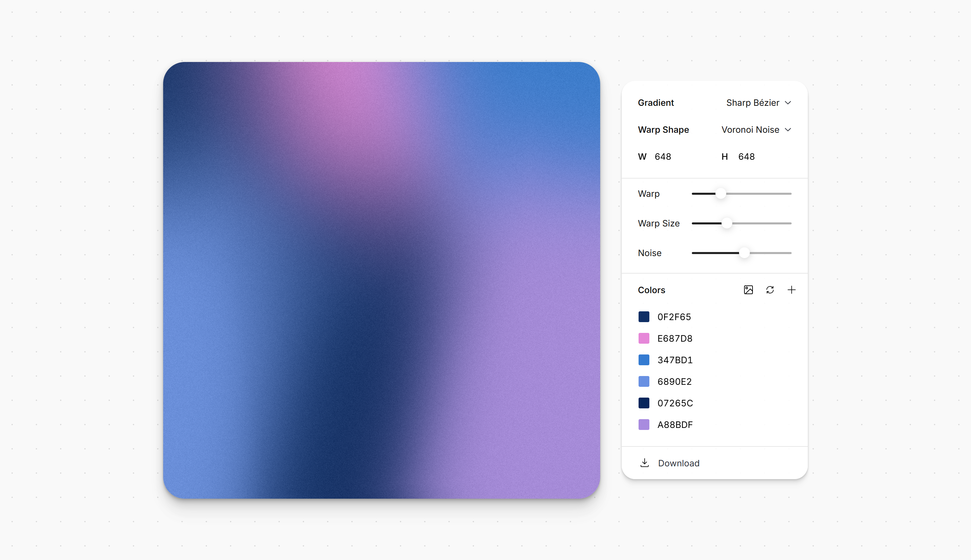Select the 347BD1 blue swatch
The image size is (971, 560).
point(644,360)
